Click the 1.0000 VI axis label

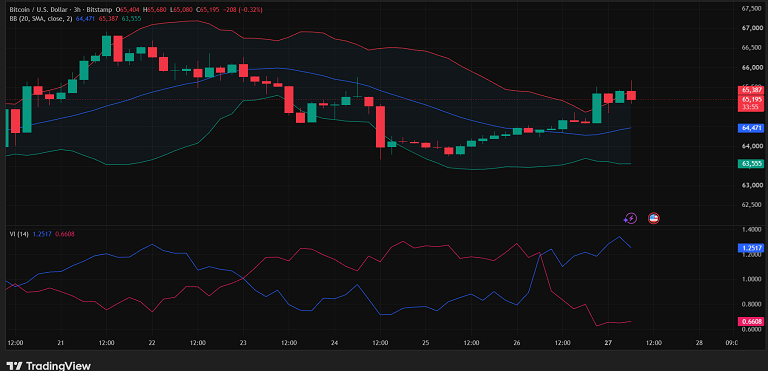click(x=751, y=279)
